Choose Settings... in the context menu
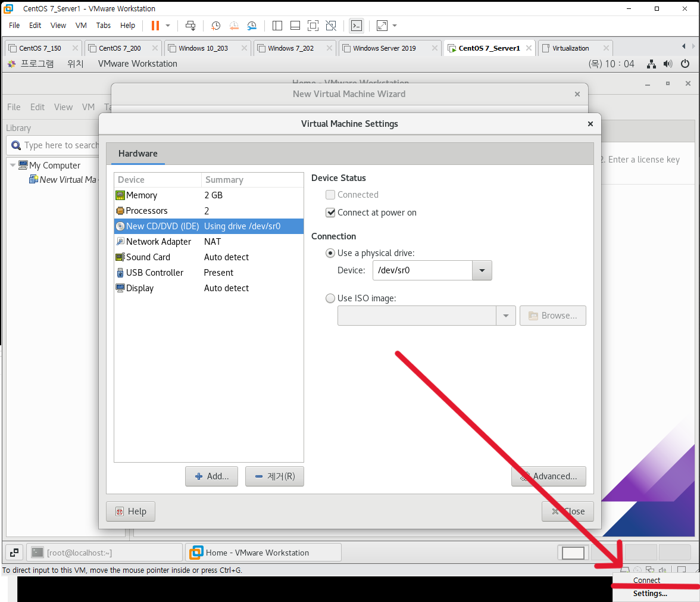This screenshot has width=700, height=602. (650, 594)
